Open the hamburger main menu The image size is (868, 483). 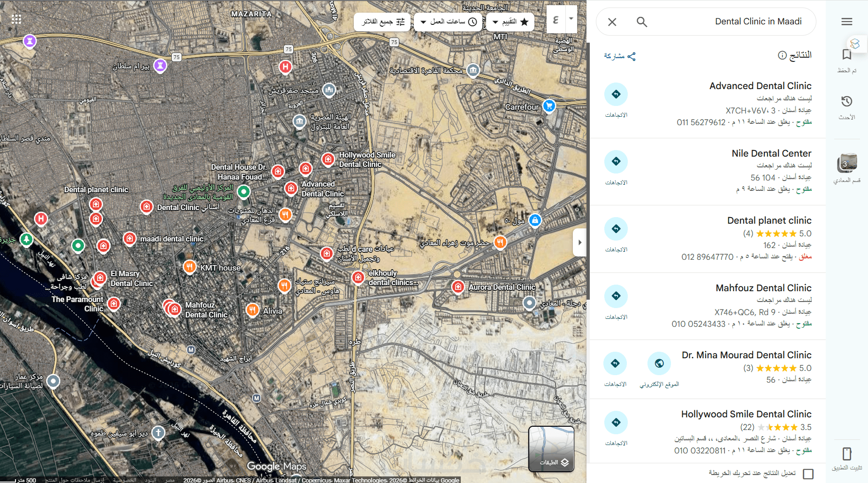(847, 22)
